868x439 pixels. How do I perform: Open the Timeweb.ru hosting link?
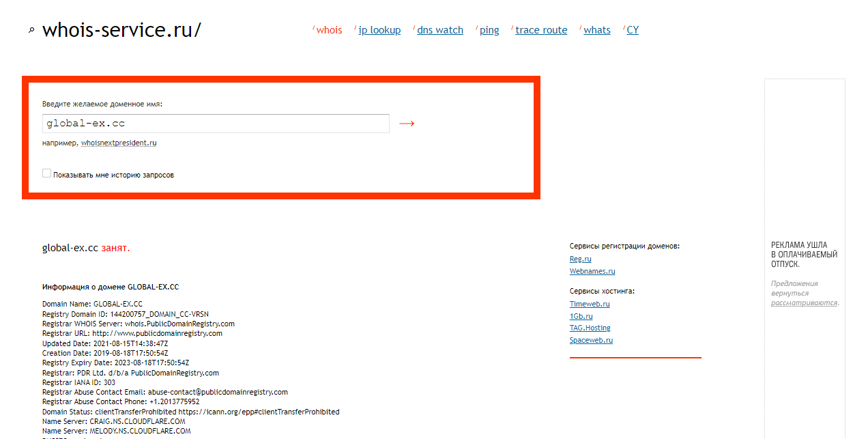pos(590,305)
